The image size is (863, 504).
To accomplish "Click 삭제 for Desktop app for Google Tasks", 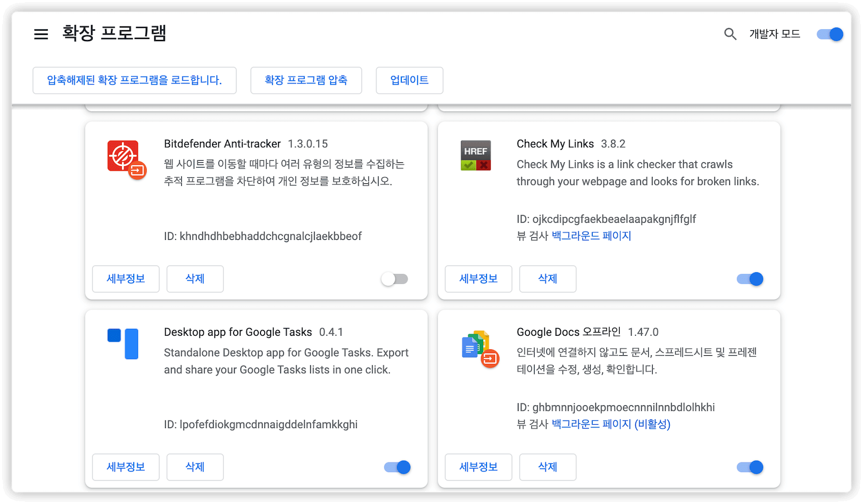I will pyautogui.click(x=195, y=467).
